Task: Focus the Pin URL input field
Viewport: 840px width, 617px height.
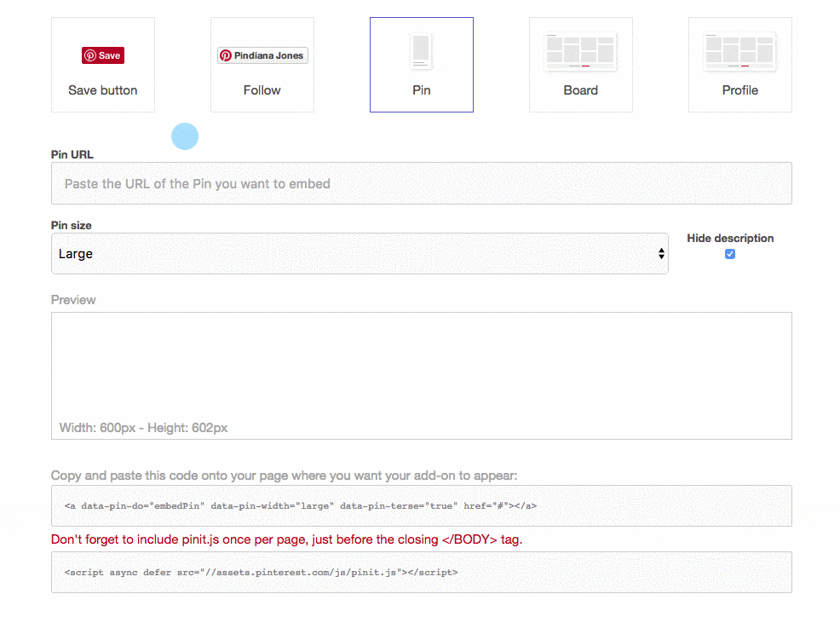Action: [421, 183]
